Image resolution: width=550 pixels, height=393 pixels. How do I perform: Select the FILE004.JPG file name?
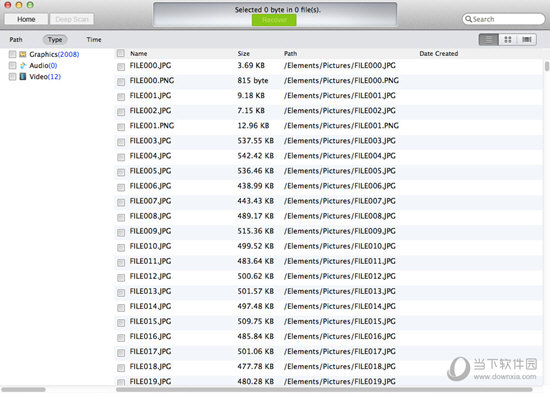click(150, 156)
